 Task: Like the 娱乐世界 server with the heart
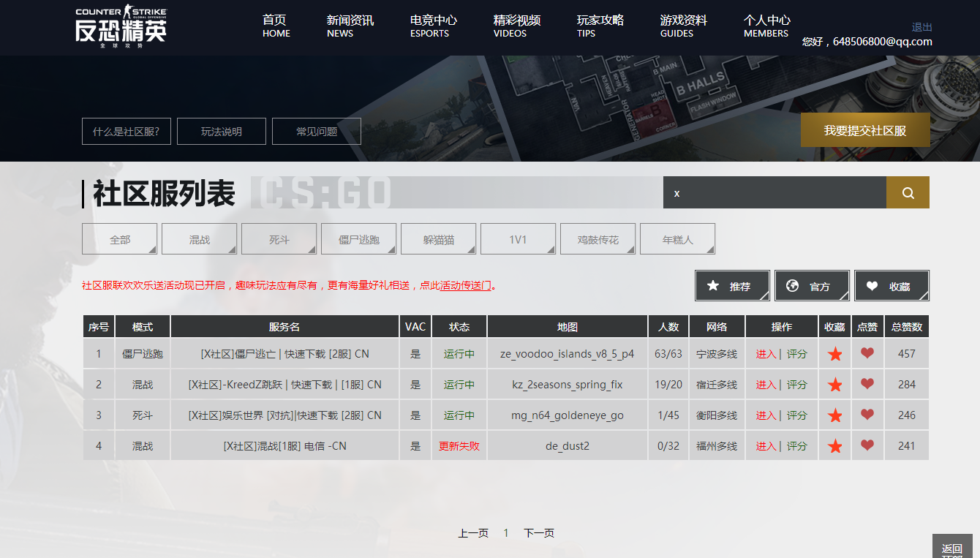coord(867,415)
